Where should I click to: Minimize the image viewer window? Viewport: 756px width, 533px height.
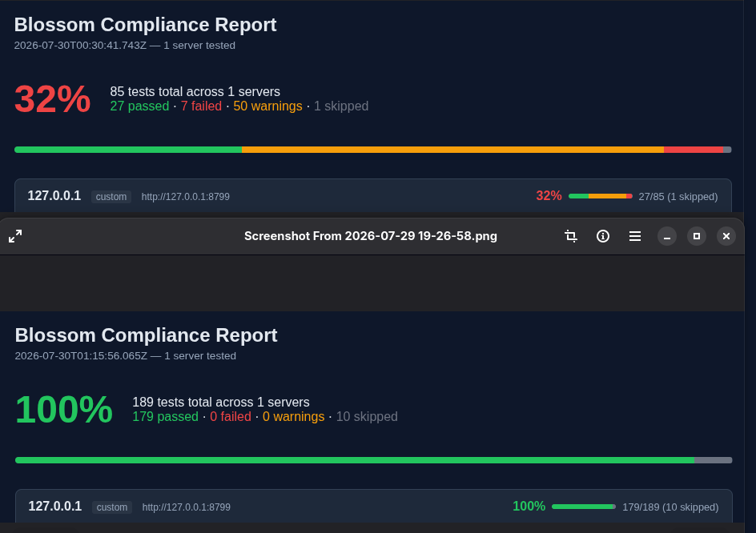click(667, 236)
